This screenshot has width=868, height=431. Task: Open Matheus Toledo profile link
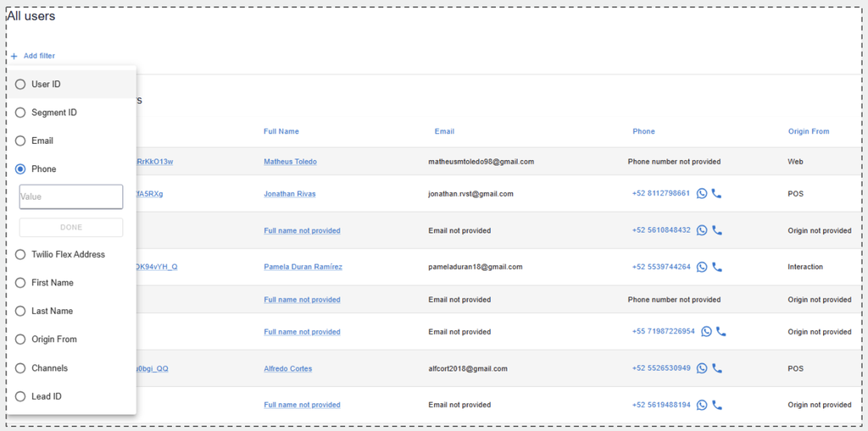[290, 161]
